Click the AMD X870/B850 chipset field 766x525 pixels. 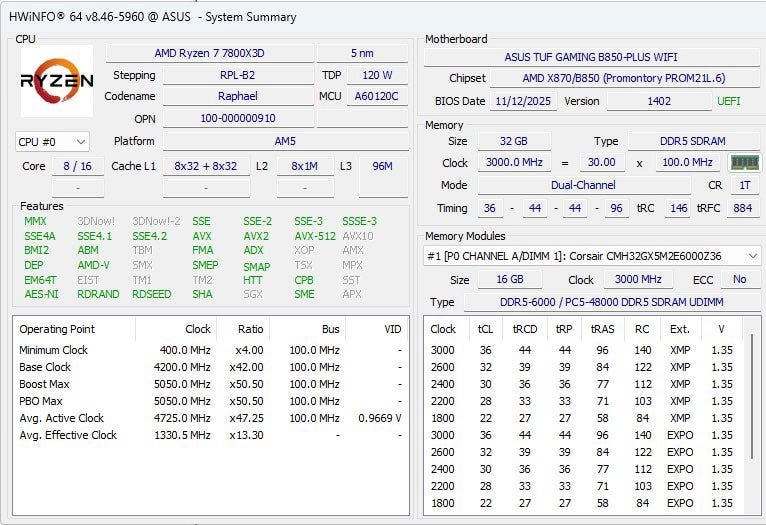coord(625,78)
